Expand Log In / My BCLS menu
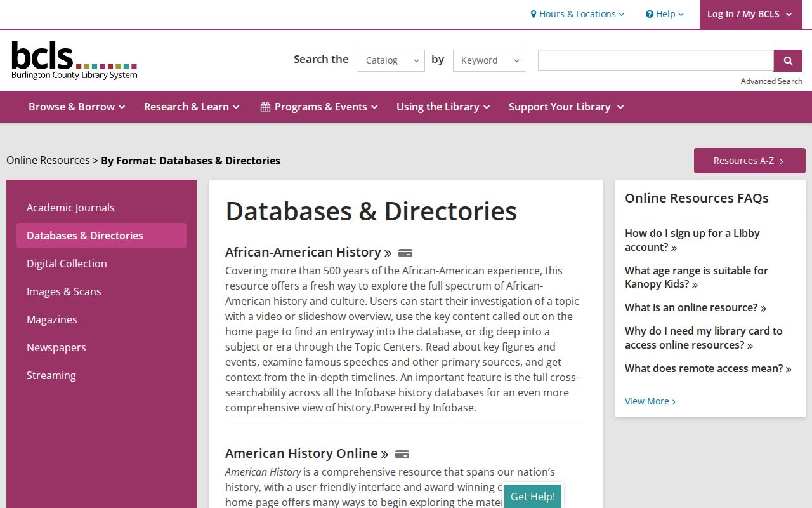 click(x=751, y=14)
